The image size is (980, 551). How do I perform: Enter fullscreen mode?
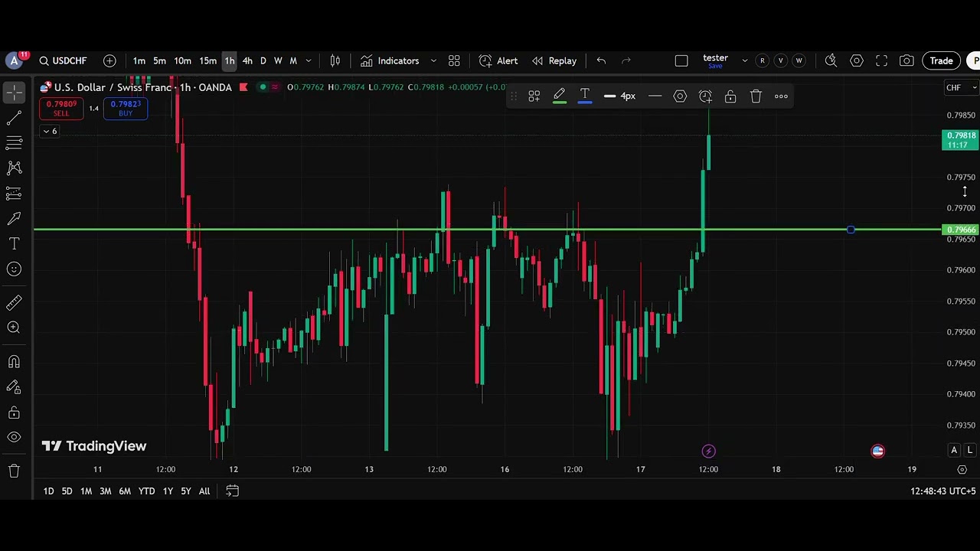tap(881, 61)
